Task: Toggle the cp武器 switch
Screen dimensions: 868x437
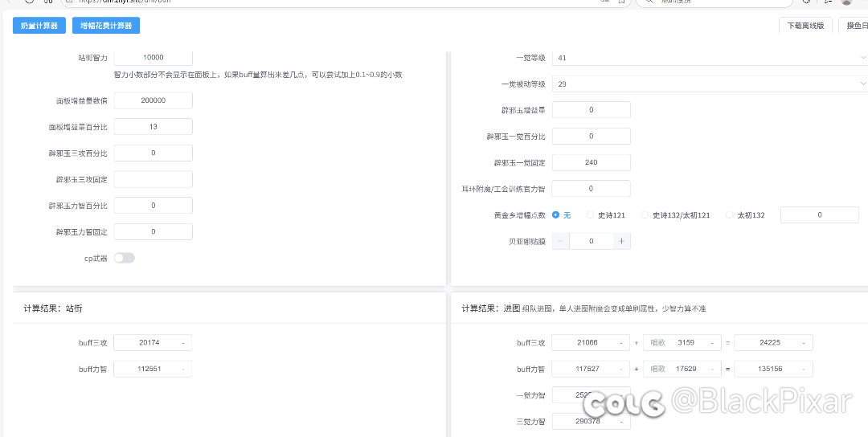Action: click(125, 258)
